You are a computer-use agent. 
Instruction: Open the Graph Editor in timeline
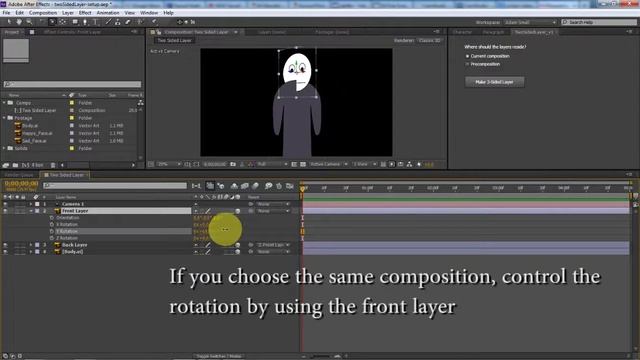point(290,186)
